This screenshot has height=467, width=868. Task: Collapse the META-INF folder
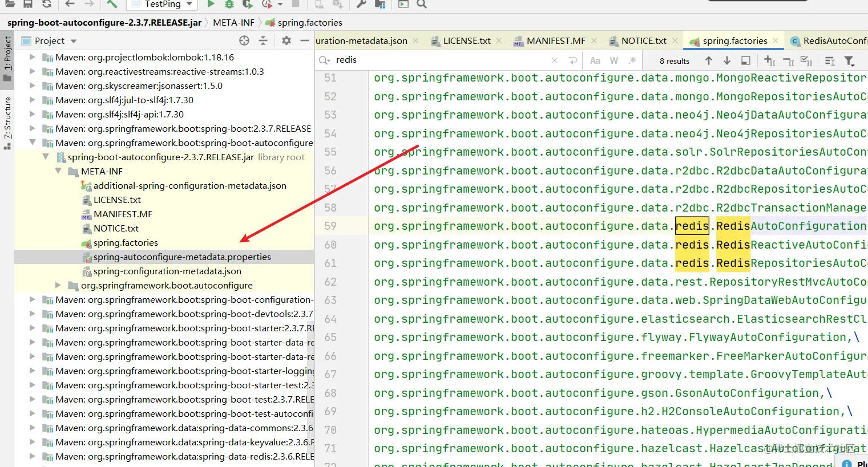58,171
